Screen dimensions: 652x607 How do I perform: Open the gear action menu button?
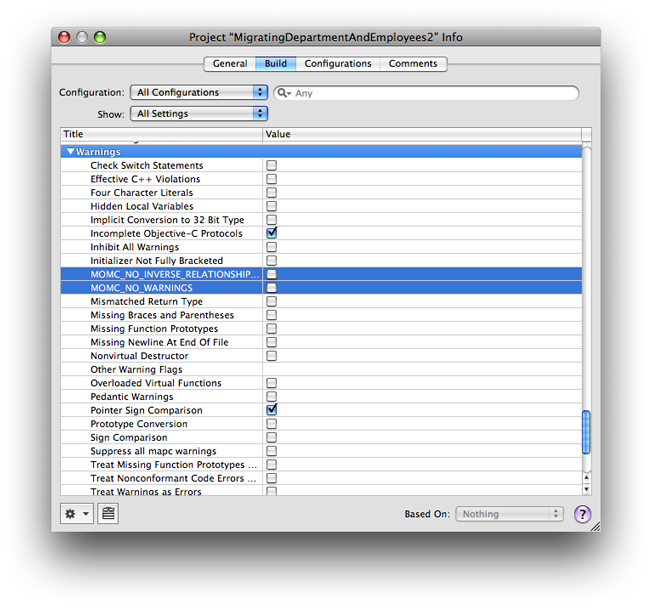(x=76, y=513)
